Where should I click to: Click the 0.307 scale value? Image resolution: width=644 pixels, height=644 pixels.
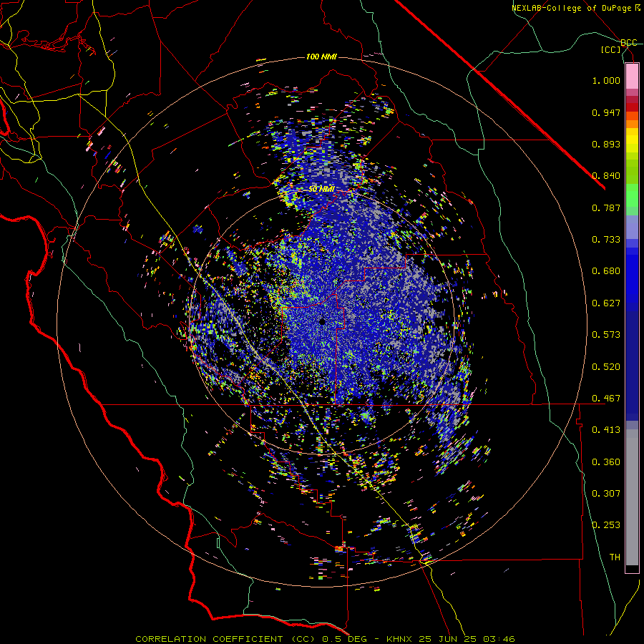point(606,493)
